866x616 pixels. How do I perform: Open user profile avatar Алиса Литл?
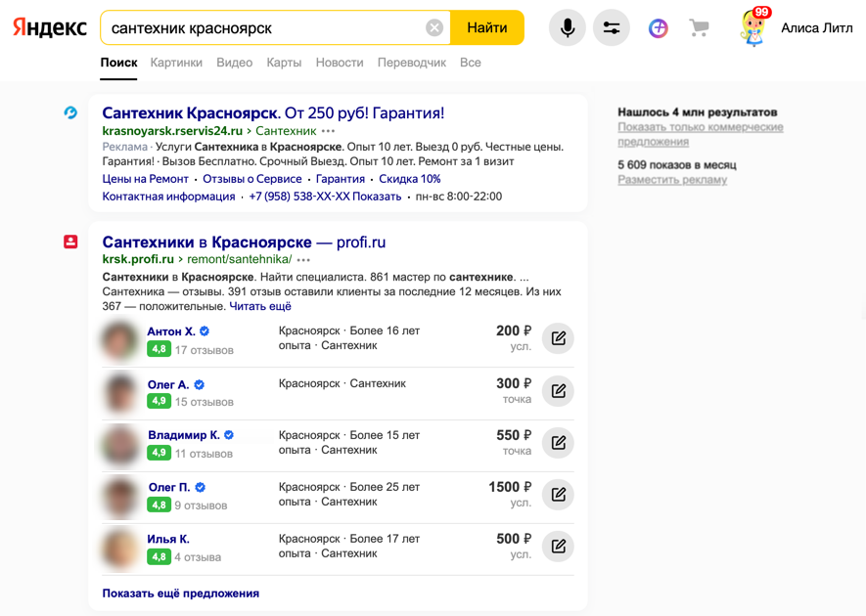(x=754, y=28)
